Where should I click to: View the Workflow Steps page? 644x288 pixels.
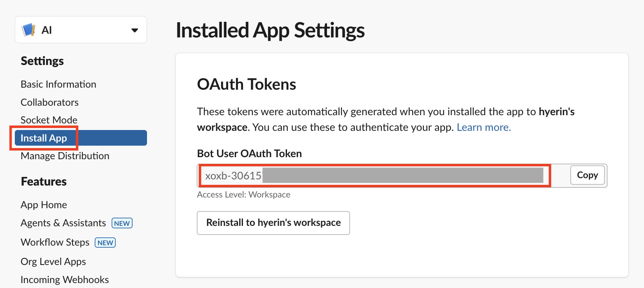(x=55, y=242)
